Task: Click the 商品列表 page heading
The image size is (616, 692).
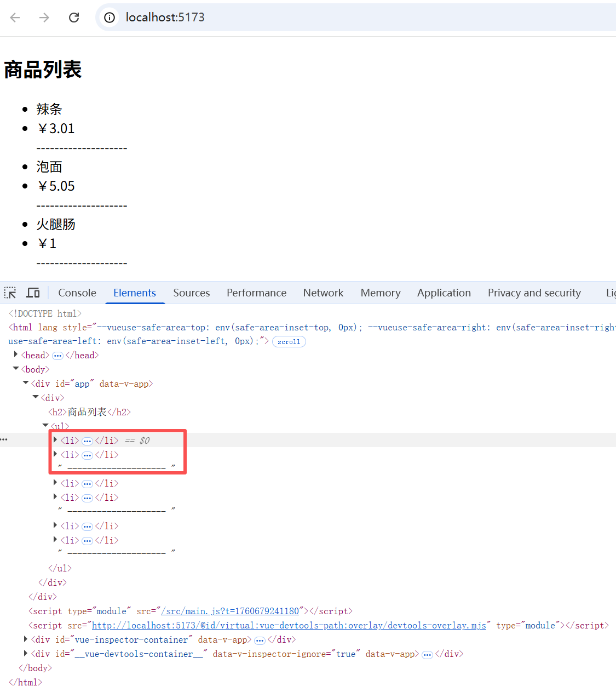Action: [x=43, y=70]
